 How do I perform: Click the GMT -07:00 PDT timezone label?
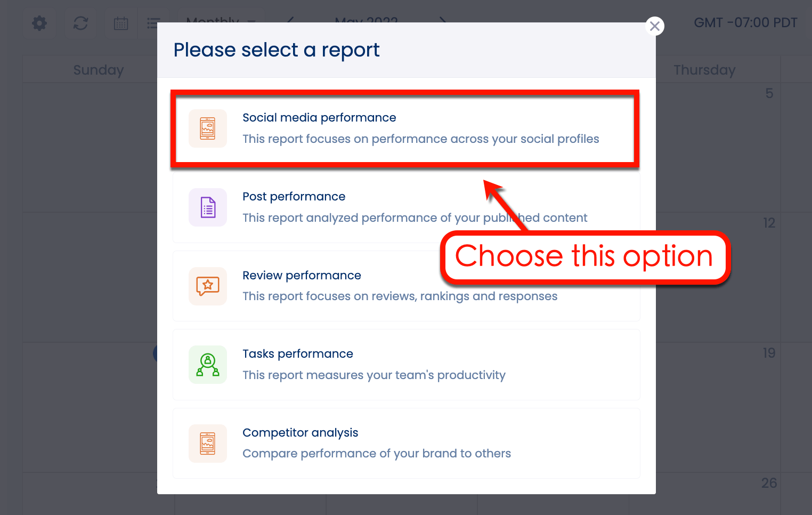pyautogui.click(x=745, y=22)
